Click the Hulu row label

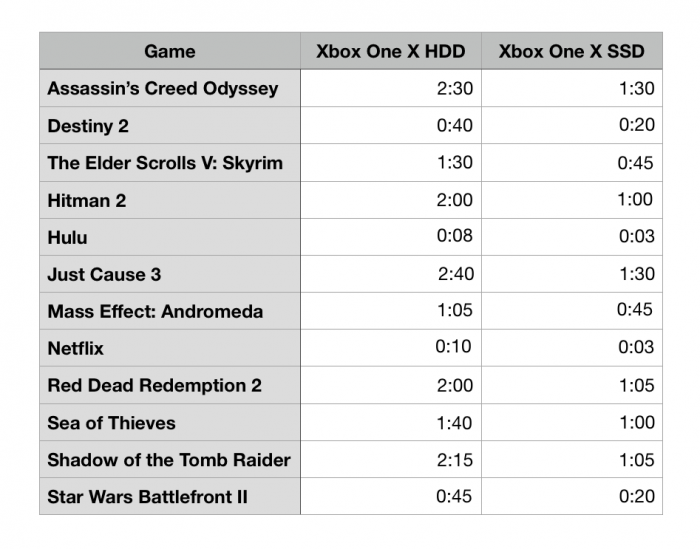(67, 237)
